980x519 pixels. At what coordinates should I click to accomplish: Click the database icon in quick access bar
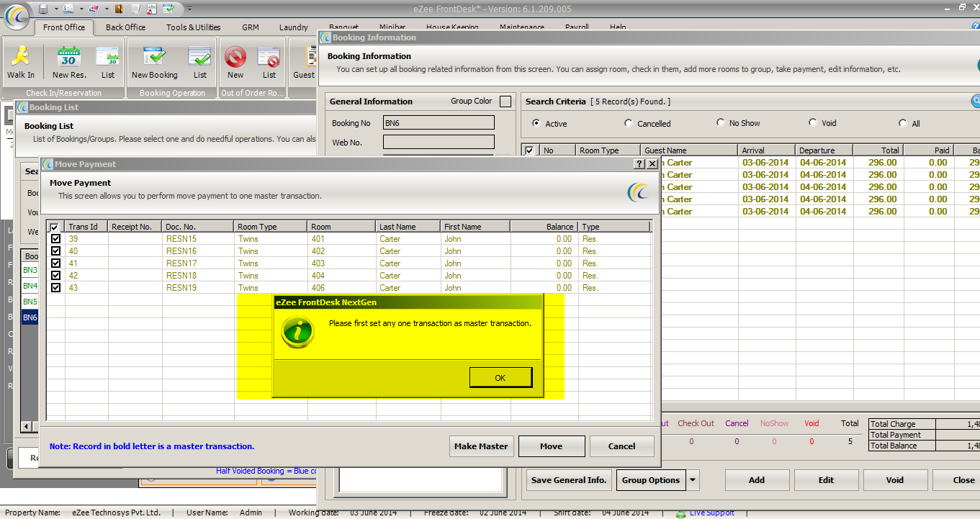tap(44, 9)
